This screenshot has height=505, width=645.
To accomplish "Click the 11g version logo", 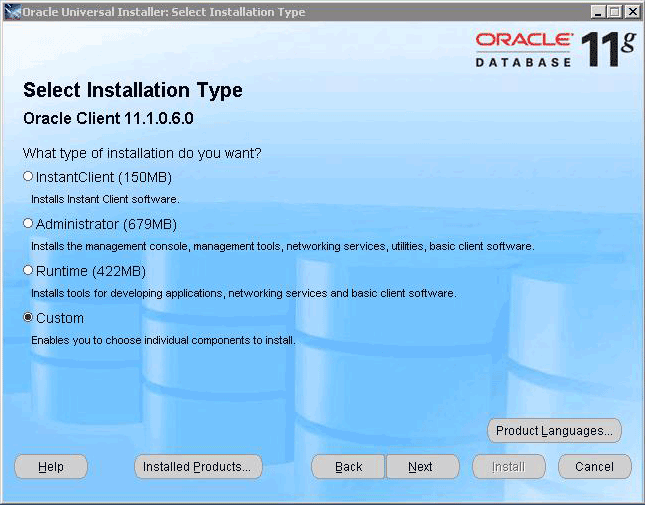I will pos(609,48).
